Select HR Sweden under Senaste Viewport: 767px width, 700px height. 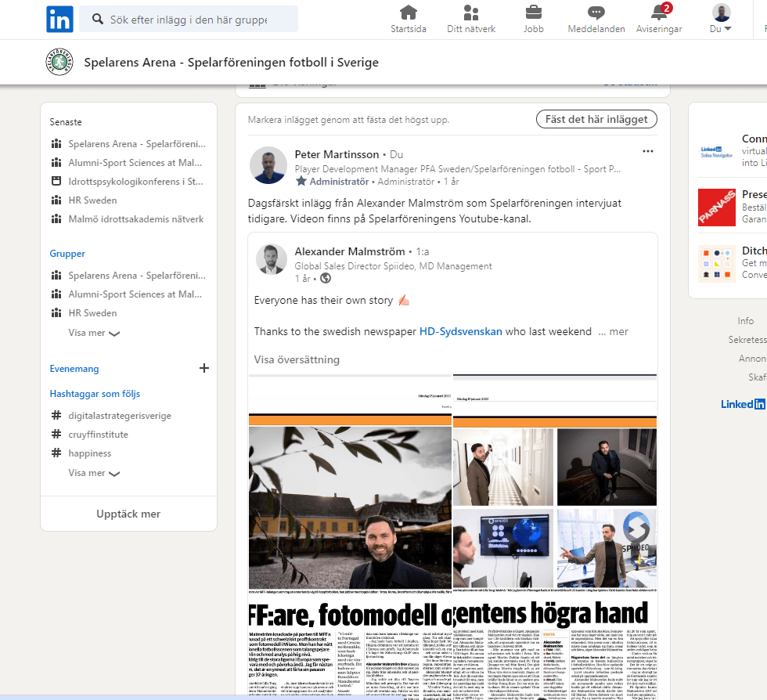(92, 200)
